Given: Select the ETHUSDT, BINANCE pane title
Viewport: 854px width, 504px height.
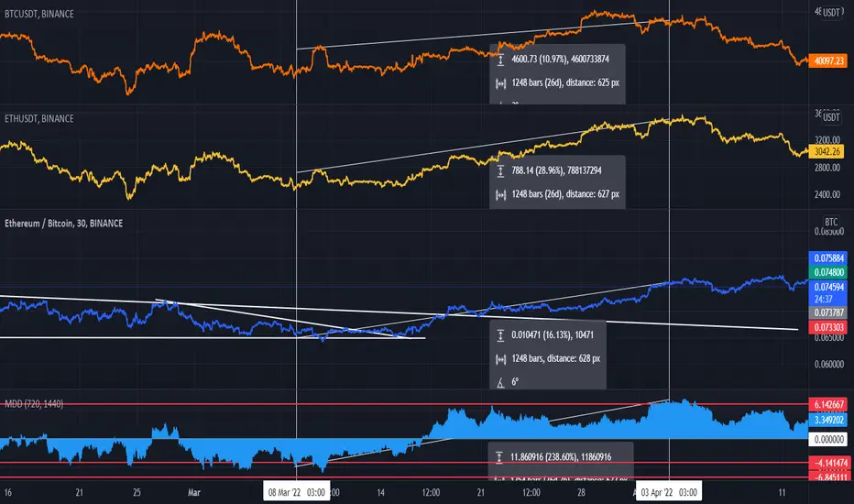Looking at the screenshot, I should [39, 119].
